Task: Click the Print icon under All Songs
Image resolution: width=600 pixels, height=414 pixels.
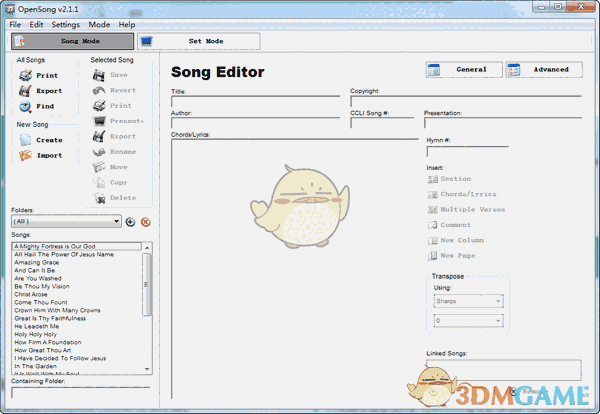Action: click(26, 75)
